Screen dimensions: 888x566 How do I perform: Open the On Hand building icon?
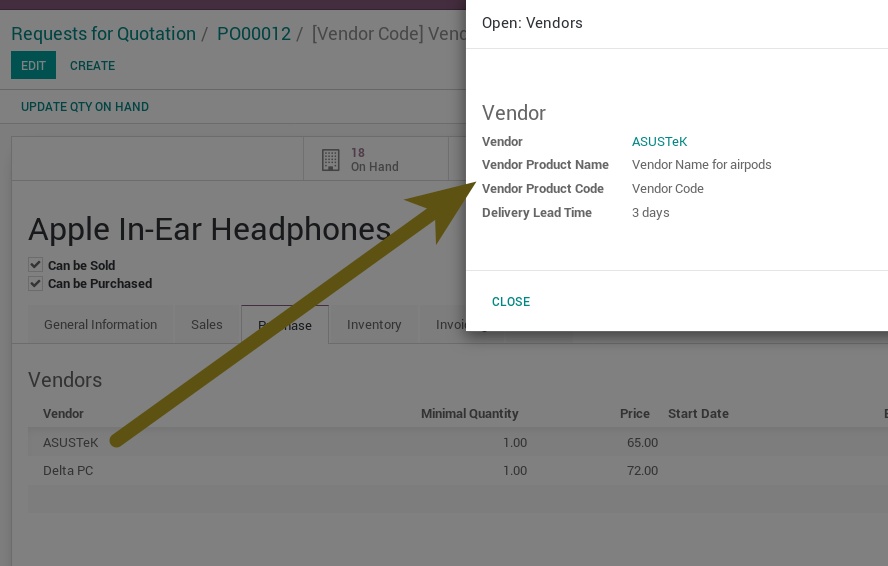point(331,160)
